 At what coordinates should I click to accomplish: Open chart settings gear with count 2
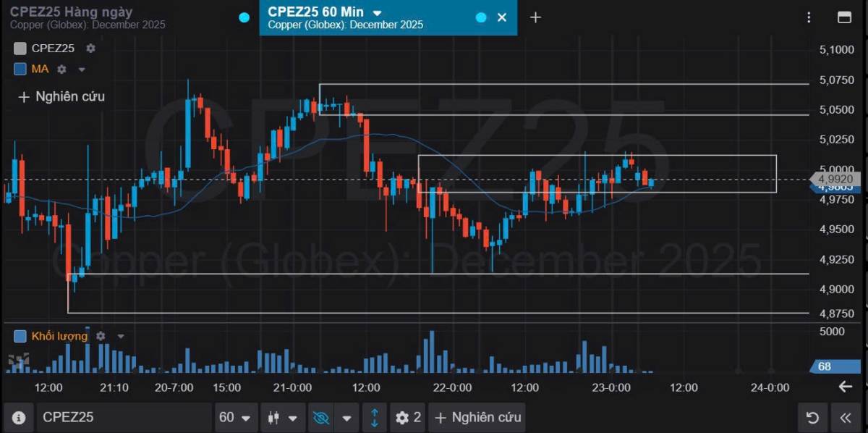pyautogui.click(x=409, y=418)
